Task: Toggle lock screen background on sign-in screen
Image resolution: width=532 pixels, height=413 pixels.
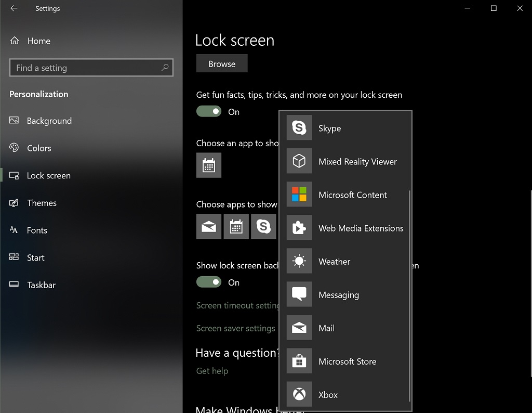Action: click(x=209, y=282)
